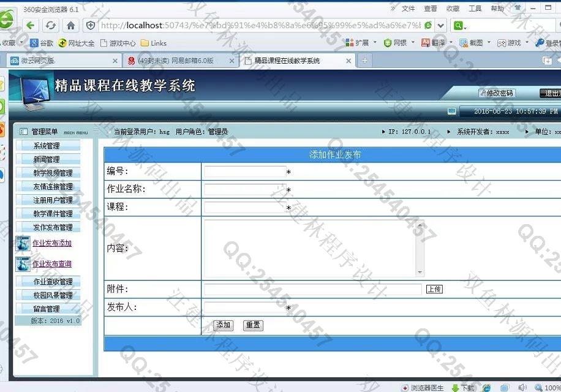This screenshot has width=561, height=392.
Task: Open a new tab with the plus button
Action: tap(364, 61)
